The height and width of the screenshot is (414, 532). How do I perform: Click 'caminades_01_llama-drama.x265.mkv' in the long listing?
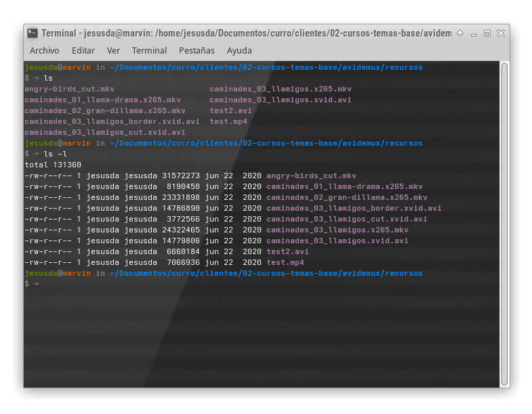(344, 186)
